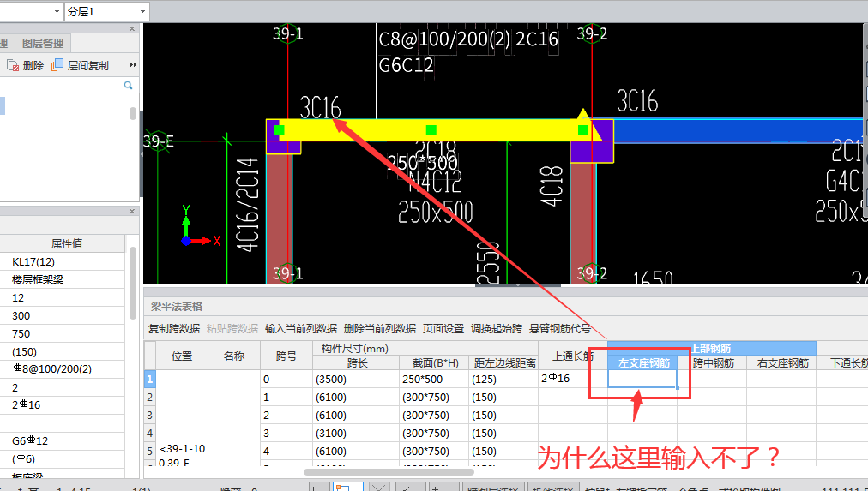Switch to the 图层管理 tab

coord(43,43)
